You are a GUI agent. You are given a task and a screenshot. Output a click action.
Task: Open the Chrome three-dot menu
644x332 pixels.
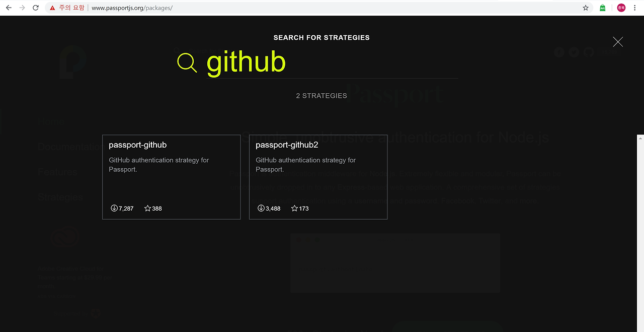coord(635,8)
